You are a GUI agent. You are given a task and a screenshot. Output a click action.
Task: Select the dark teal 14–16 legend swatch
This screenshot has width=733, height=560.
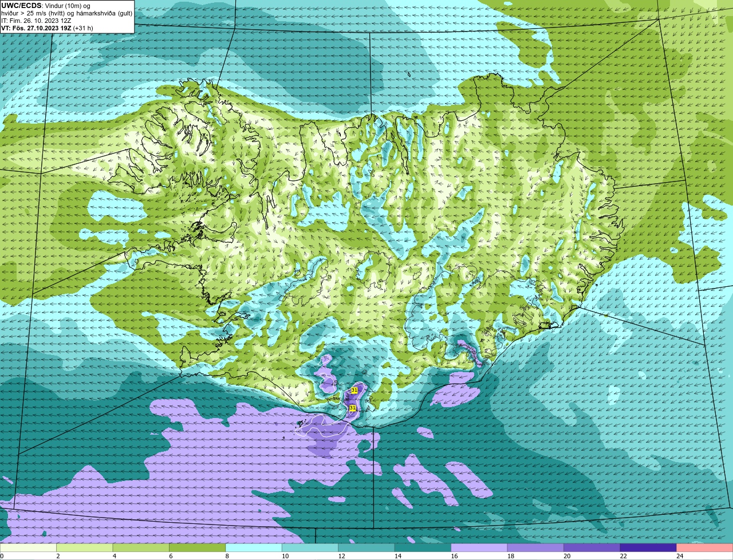423,548
